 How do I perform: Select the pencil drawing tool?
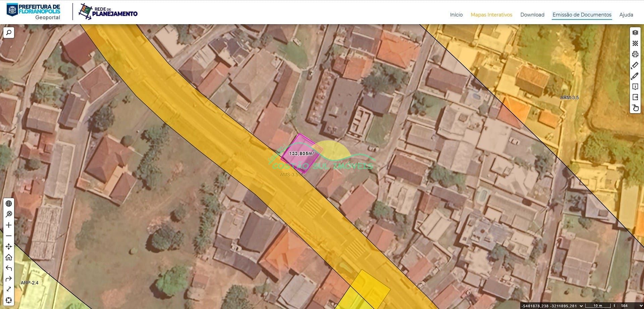tap(635, 76)
